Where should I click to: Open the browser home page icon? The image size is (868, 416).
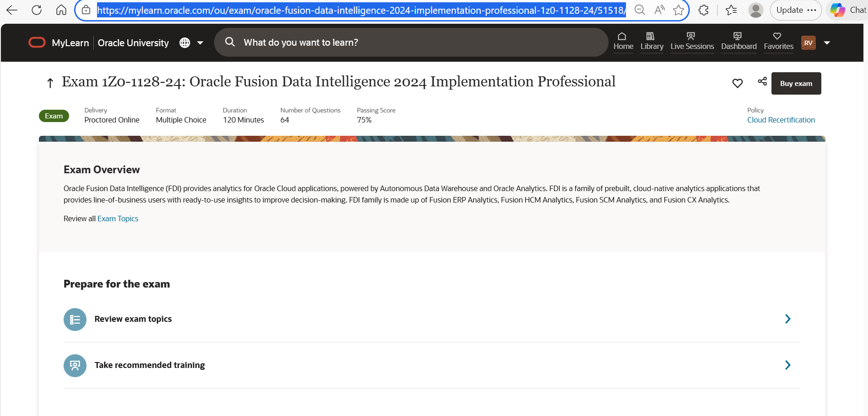click(61, 10)
